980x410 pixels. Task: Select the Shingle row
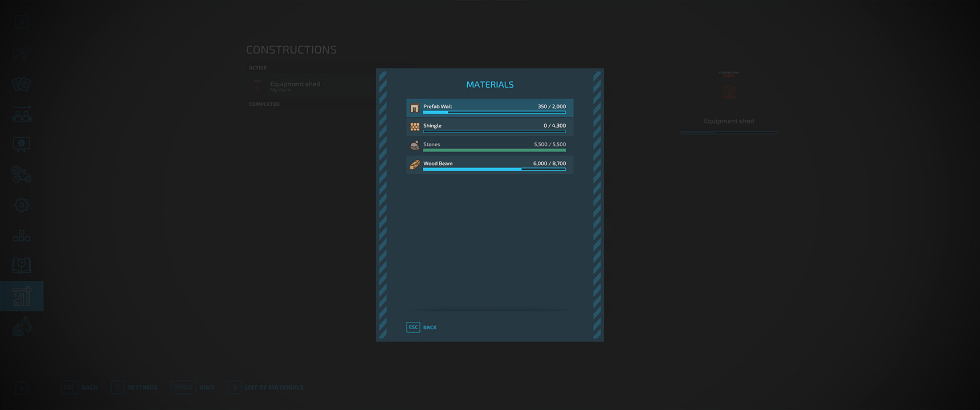tap(490, 127)
